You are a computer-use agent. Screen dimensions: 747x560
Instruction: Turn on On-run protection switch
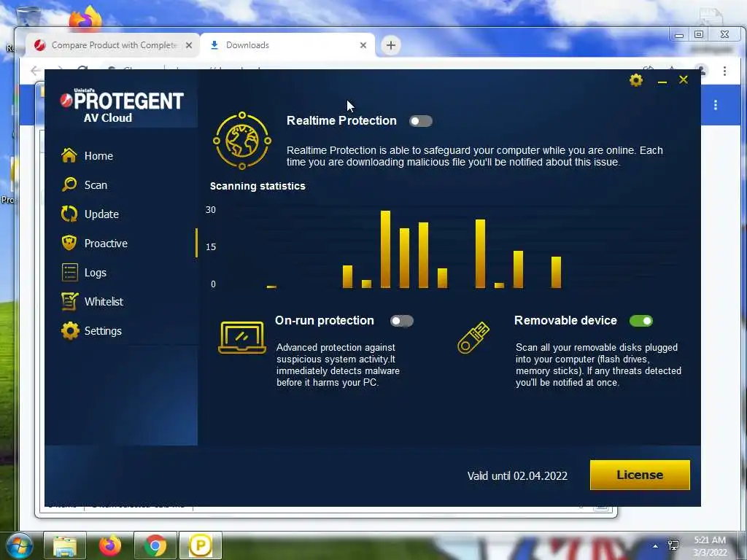click(402, 321)
